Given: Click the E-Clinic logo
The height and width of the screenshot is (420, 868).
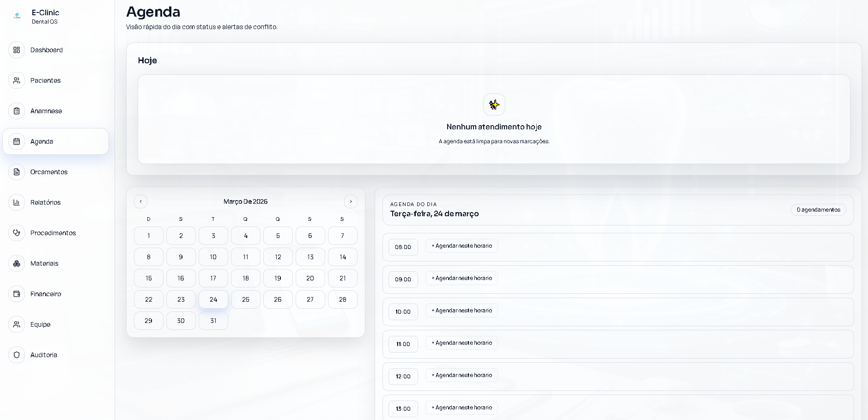Looking at the screenshot, I should (17, 16).
